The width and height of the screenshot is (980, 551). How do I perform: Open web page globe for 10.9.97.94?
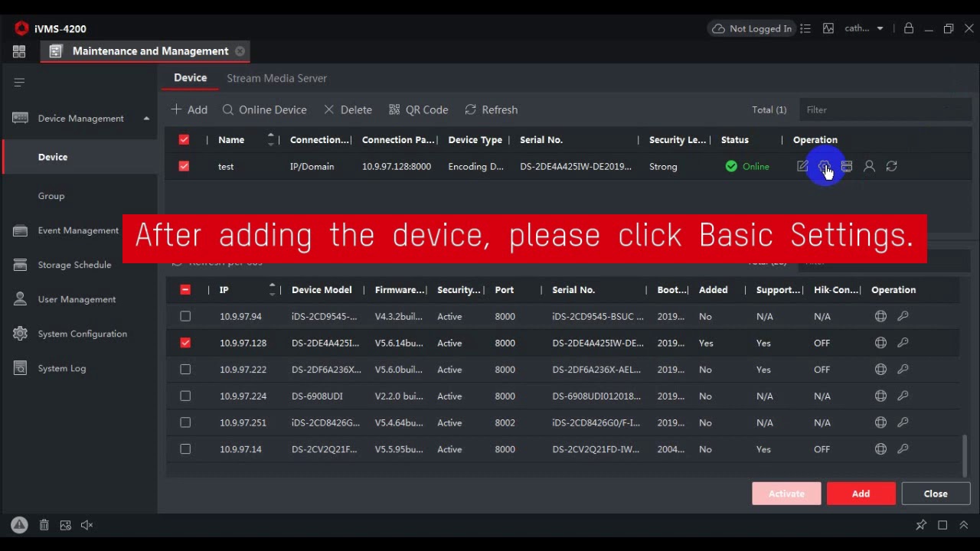coord(880,316)
